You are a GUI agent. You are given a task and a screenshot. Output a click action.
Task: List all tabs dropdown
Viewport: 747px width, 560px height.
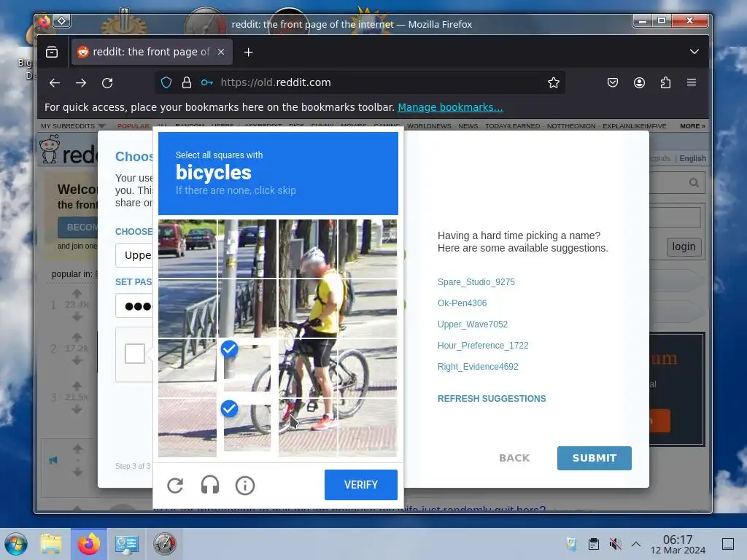point(694,52)
